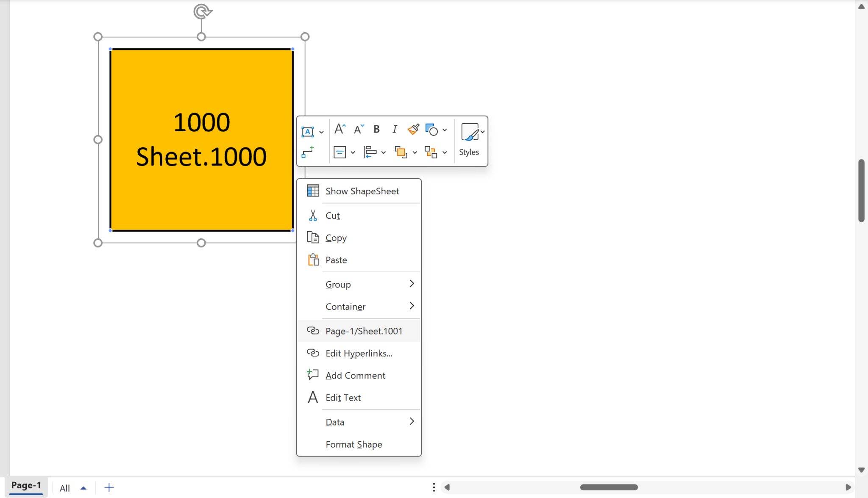868x498 pixels.
Task: Choose Show ShapeSheet from the context menu
Action: pos(362,191)
